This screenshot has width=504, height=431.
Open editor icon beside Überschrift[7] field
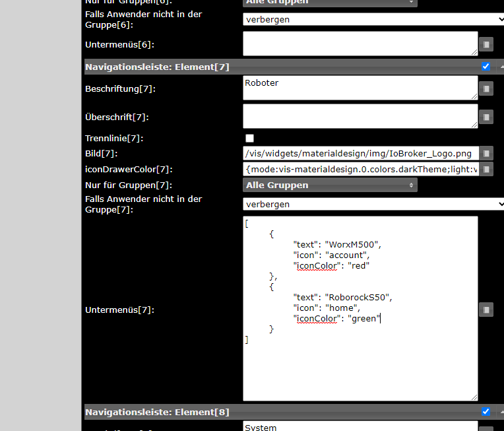486,117
